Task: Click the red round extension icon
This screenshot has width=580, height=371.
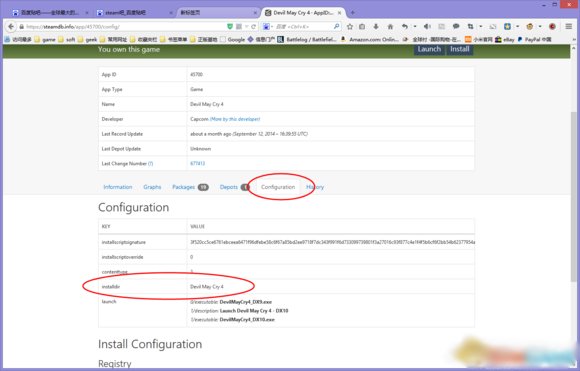Action: pyautogui.click(x=552, y=27)
